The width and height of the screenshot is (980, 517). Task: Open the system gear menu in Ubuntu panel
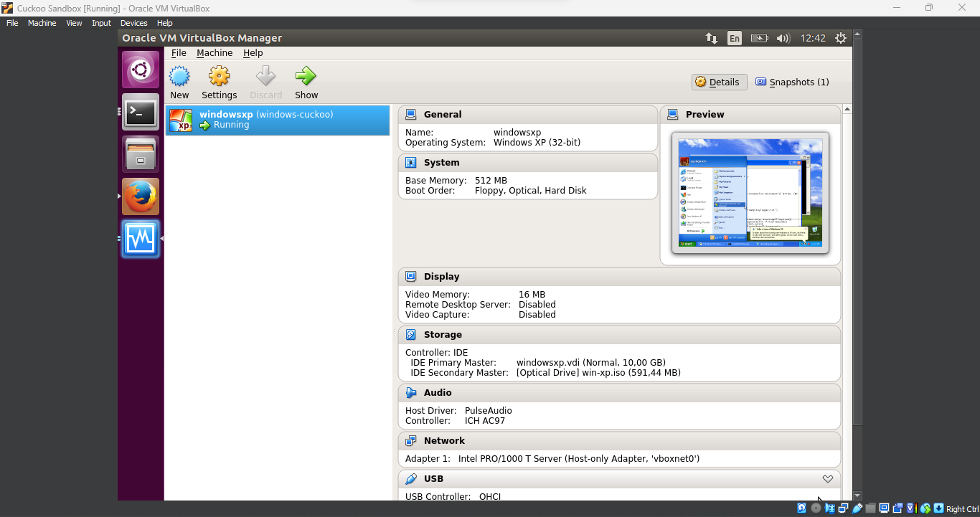[841, 38]
